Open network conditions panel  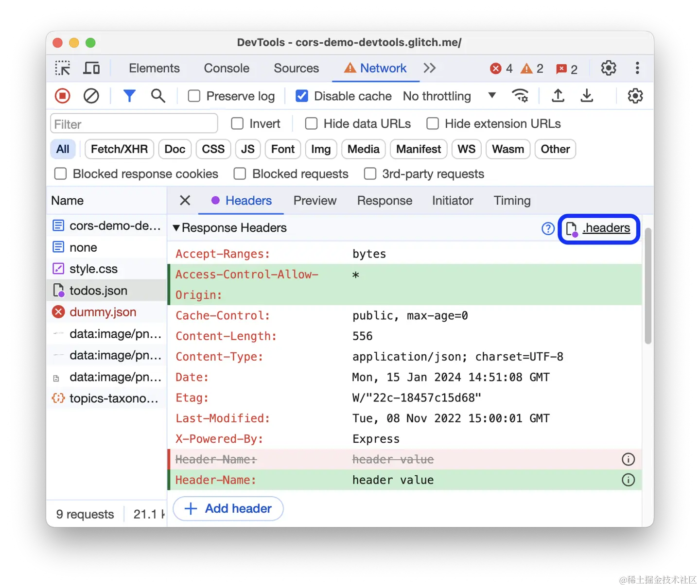[x=521, y=96]
